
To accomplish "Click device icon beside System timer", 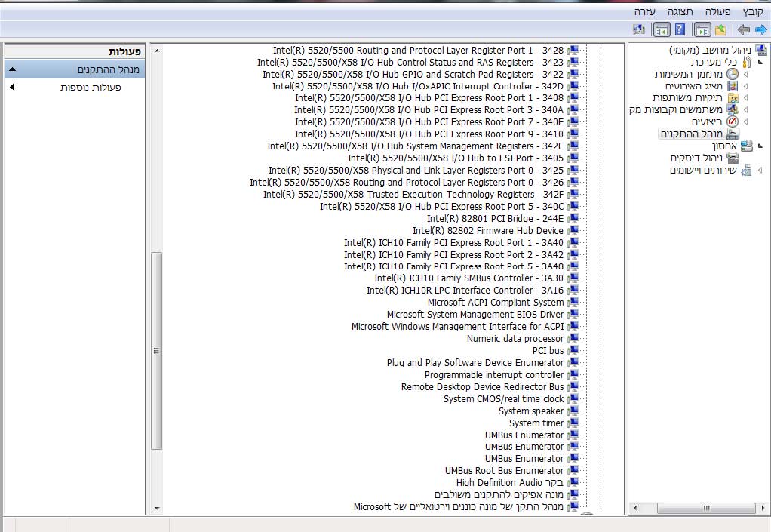I will (x=573, y=423).
